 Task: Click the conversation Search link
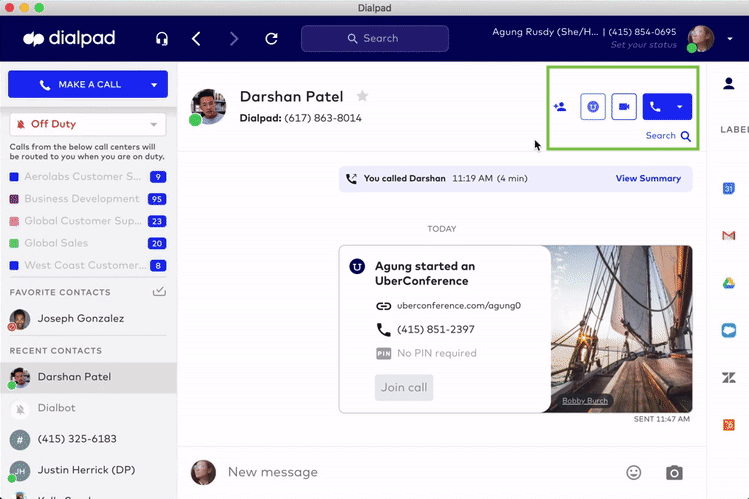tap(668, 136)
